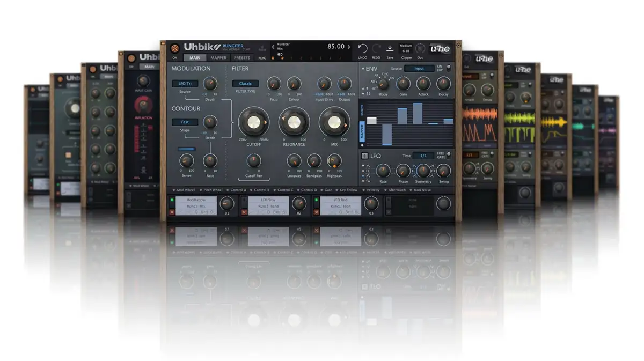
Task: Click the Save preset icon
Action: pyautogui.click(x=389, y=47)
